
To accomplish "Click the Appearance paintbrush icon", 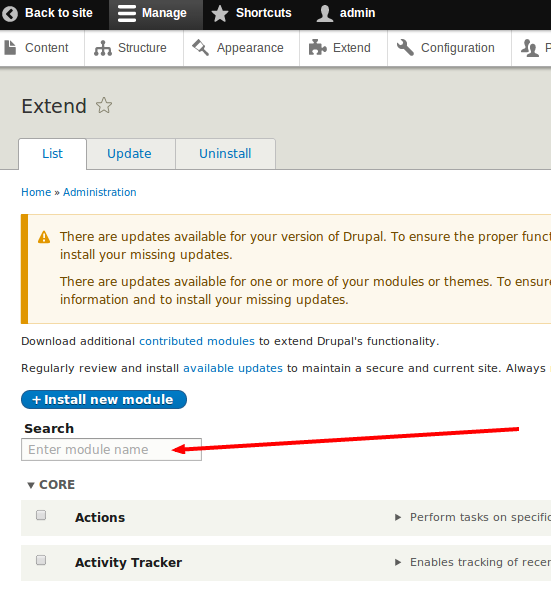I will 201,48.
